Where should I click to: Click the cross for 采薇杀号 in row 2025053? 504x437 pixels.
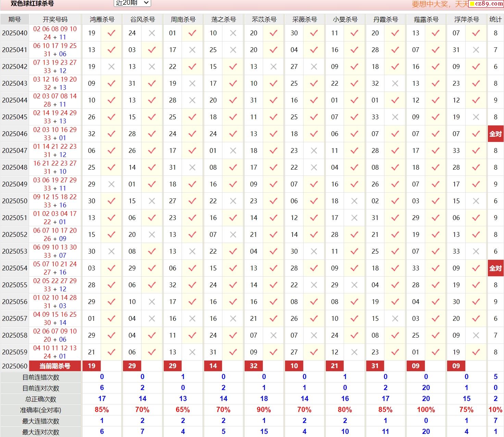pyautogui.click(x=314, y=252)
